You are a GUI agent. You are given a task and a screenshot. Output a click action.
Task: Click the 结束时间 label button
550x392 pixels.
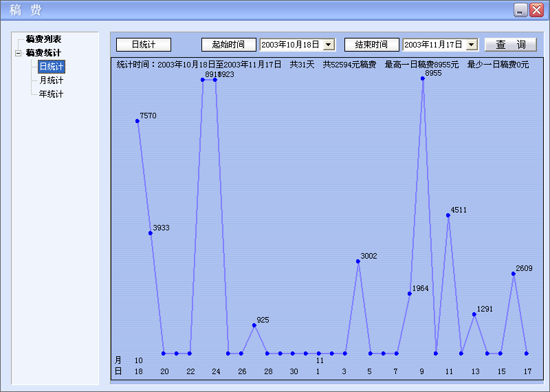372,45
